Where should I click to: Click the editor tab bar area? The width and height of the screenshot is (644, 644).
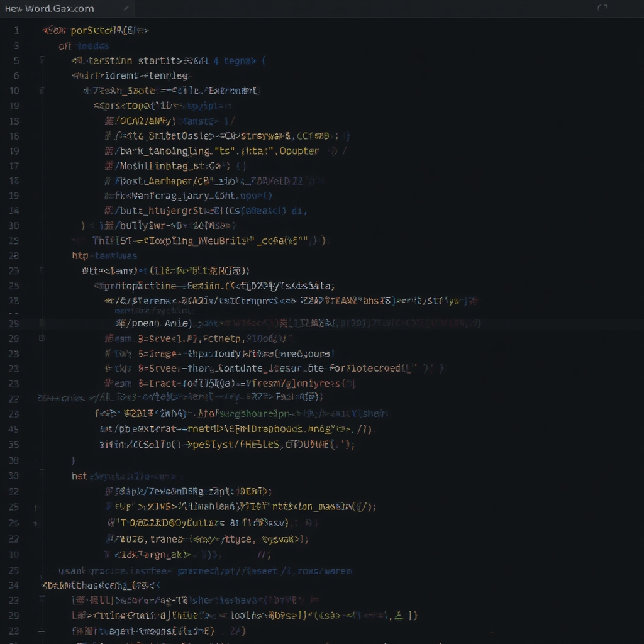click(x=314, y=8)
